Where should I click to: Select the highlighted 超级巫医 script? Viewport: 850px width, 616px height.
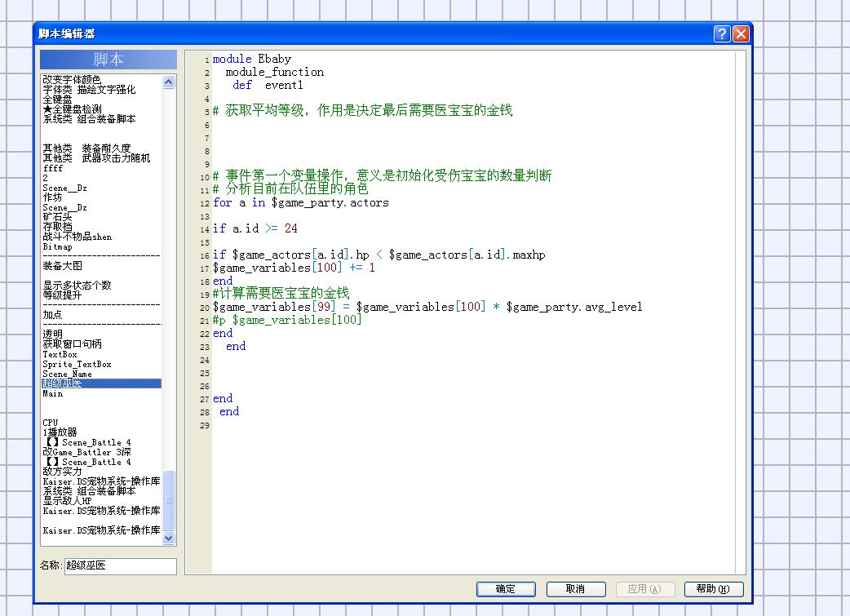(x=101, y=383)
